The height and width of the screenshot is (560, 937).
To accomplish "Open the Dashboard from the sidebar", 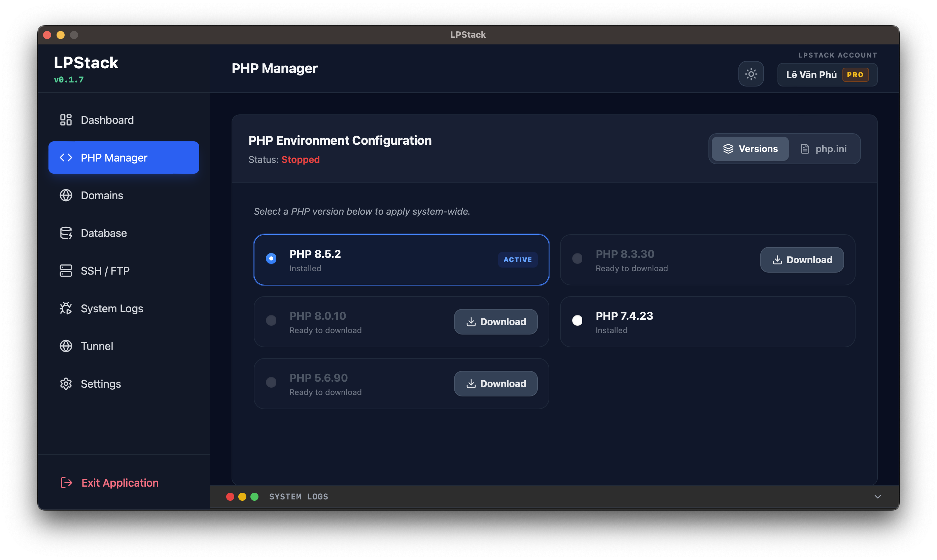I will (x=66, y=119).
